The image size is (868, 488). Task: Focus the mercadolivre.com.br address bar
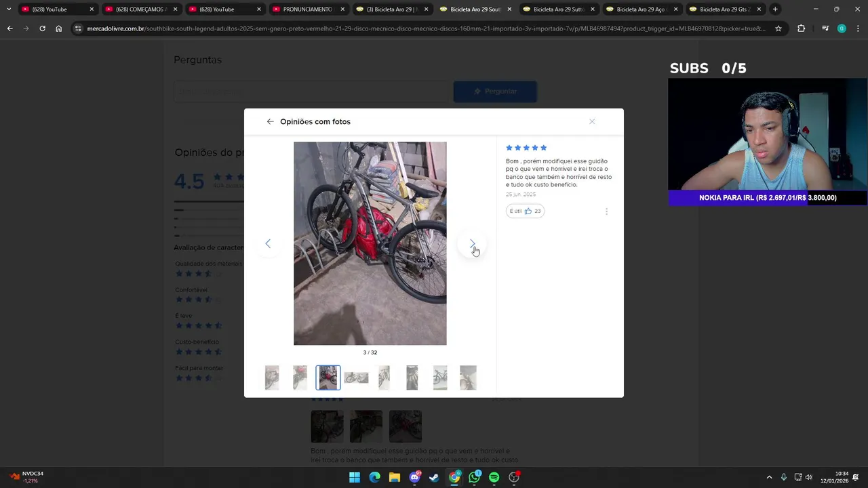click(x=426, y=28)
